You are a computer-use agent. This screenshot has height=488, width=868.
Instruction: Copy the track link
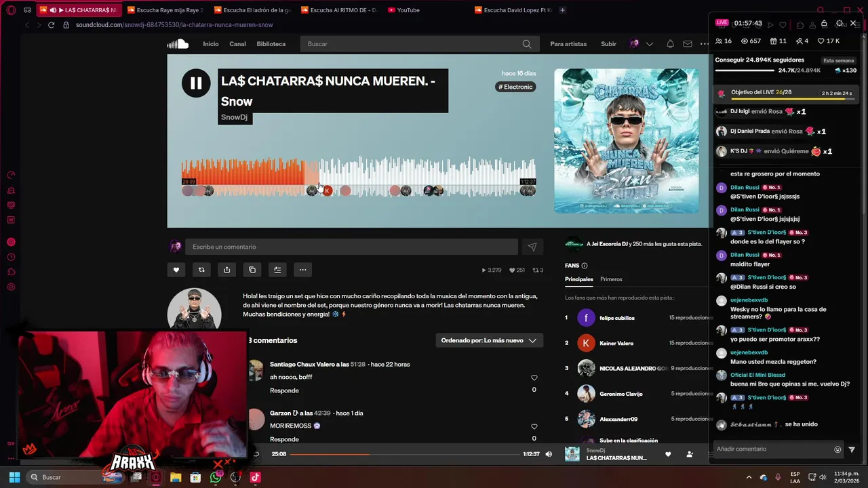point(252,270)
